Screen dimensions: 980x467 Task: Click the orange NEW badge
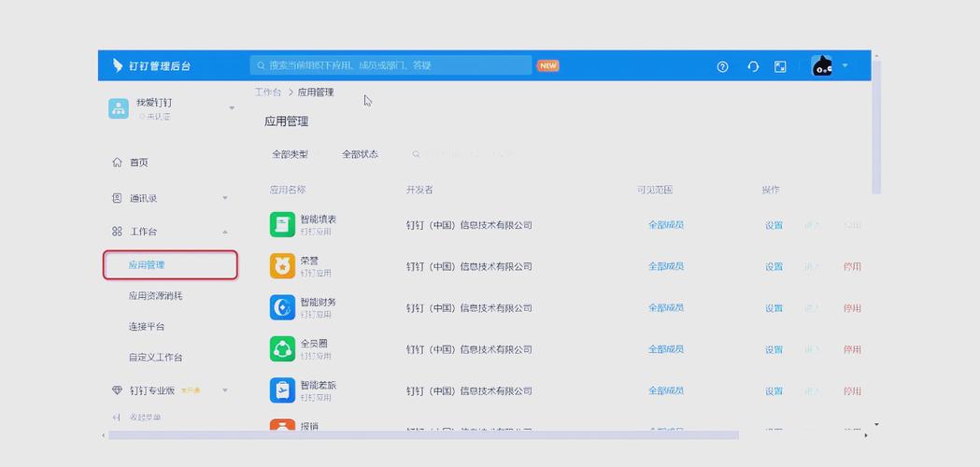pyautogui.click(x=548, y=65)
